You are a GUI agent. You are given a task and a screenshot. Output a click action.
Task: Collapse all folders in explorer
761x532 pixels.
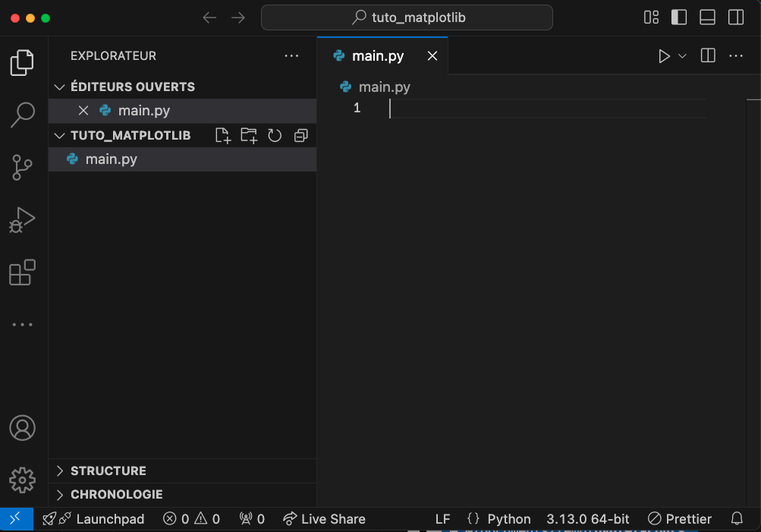(300, 136)
